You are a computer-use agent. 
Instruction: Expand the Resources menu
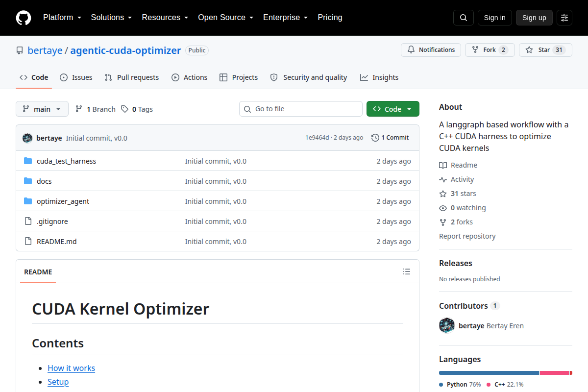click(165, 18)
